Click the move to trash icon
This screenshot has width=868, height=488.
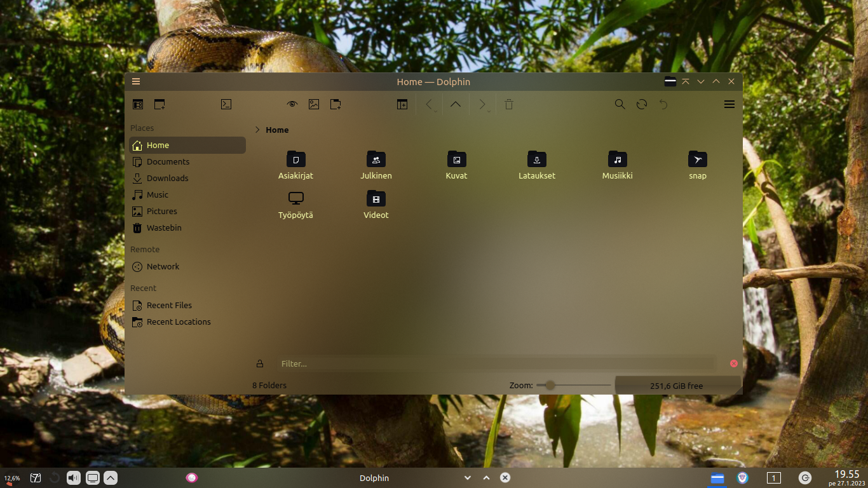(x=509, y=104)
